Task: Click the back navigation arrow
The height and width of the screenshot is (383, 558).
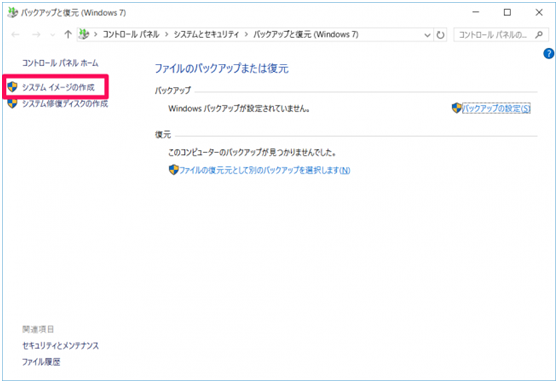Action: (x=15, y=35)
